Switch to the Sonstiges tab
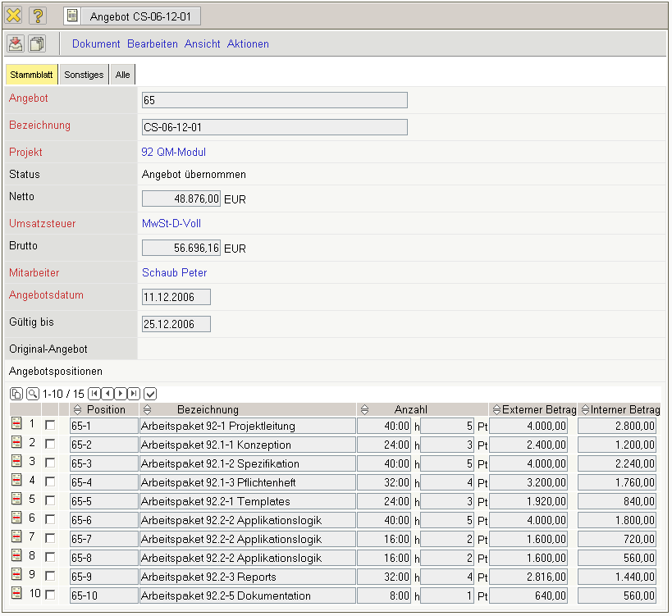 point(84,75)
